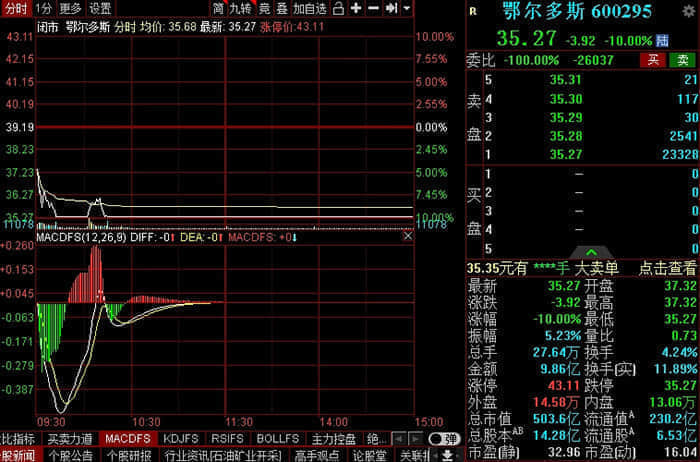Toggle the 叠 overlay button

(282, 8)
